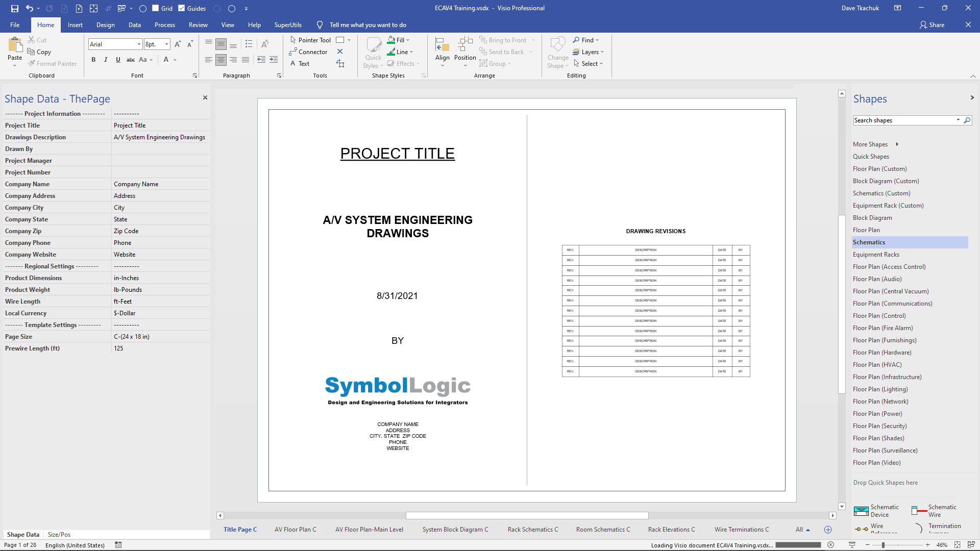Open the Align shapes tool
This screenshot has width=980, height=551.
pyautogui.click(x=443, y=51)
